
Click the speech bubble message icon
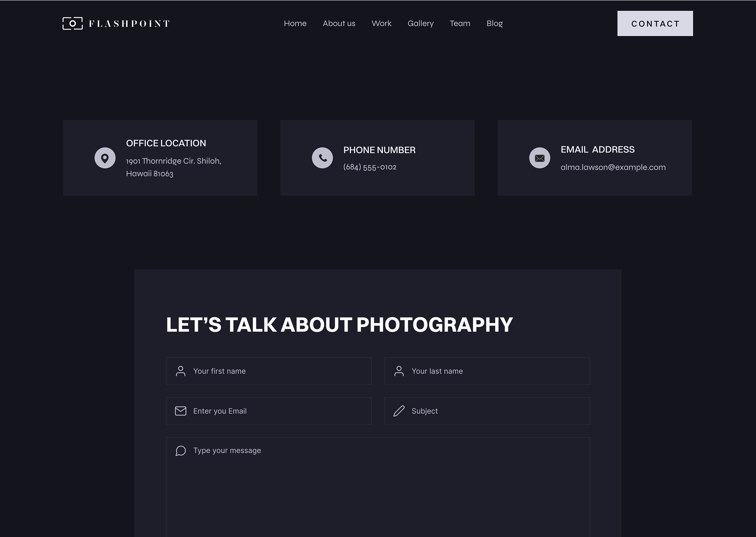point(180,451)
